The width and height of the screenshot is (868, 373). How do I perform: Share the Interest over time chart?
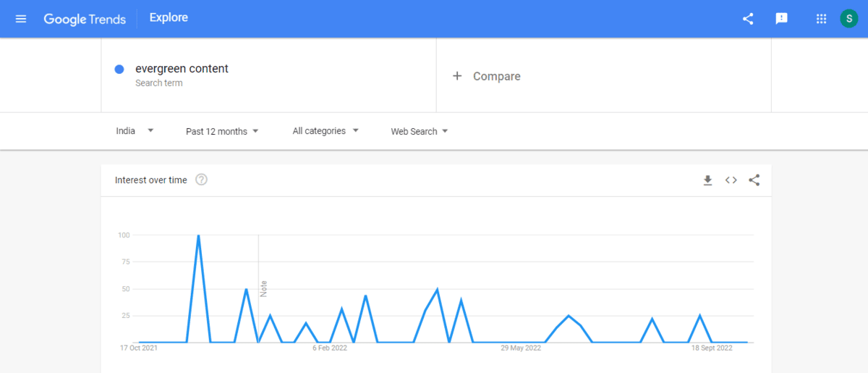(754, 180)
